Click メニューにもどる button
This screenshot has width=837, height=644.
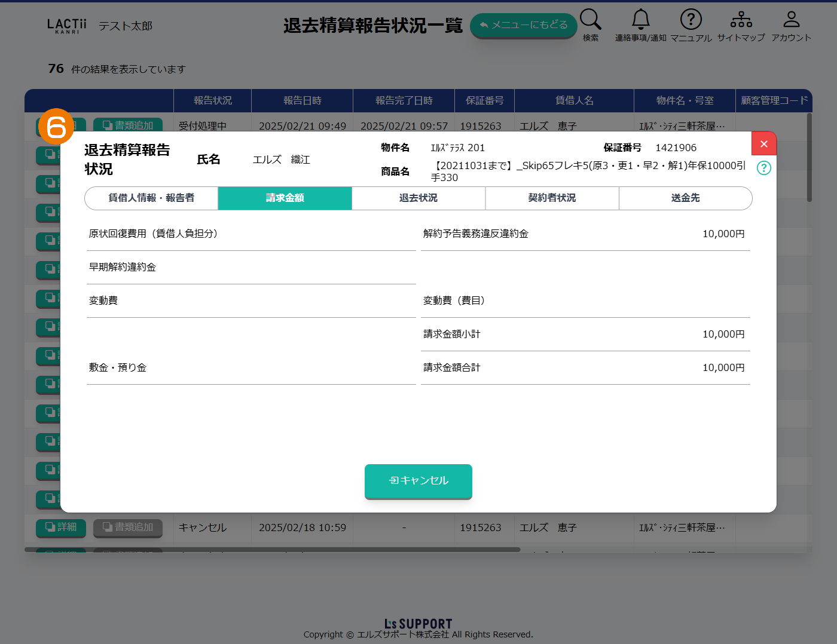523,25
